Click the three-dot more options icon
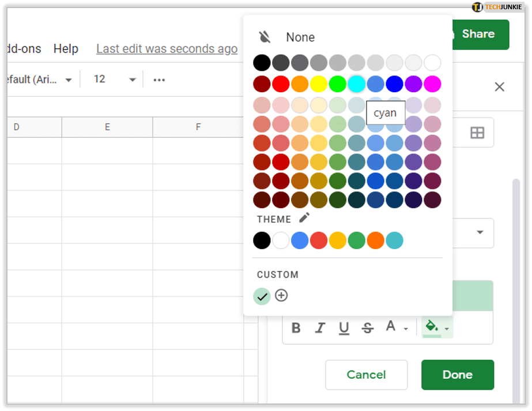This screenshot has width=532, height=411. click(x=159, y=80)
